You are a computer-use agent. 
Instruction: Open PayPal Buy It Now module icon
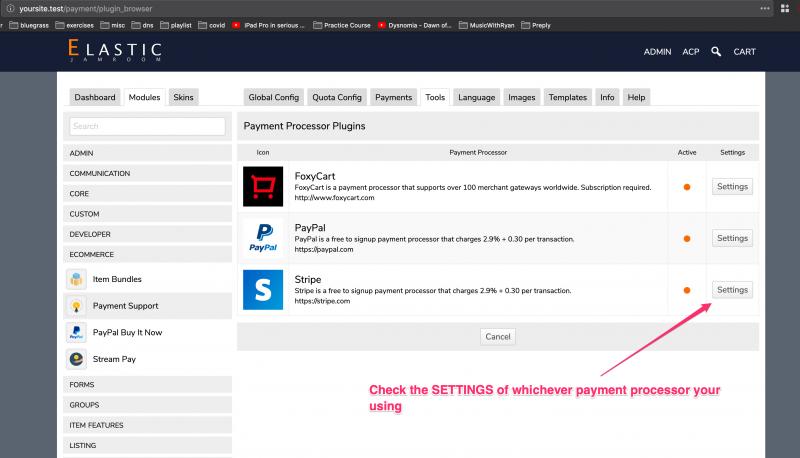pyautogui.click(x=76, y=332)
